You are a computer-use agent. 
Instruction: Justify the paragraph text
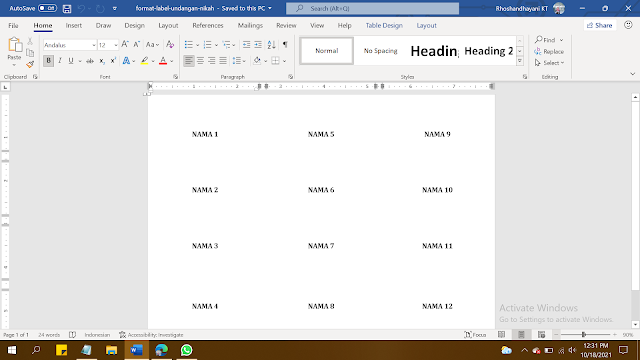(x=223, y=61)
